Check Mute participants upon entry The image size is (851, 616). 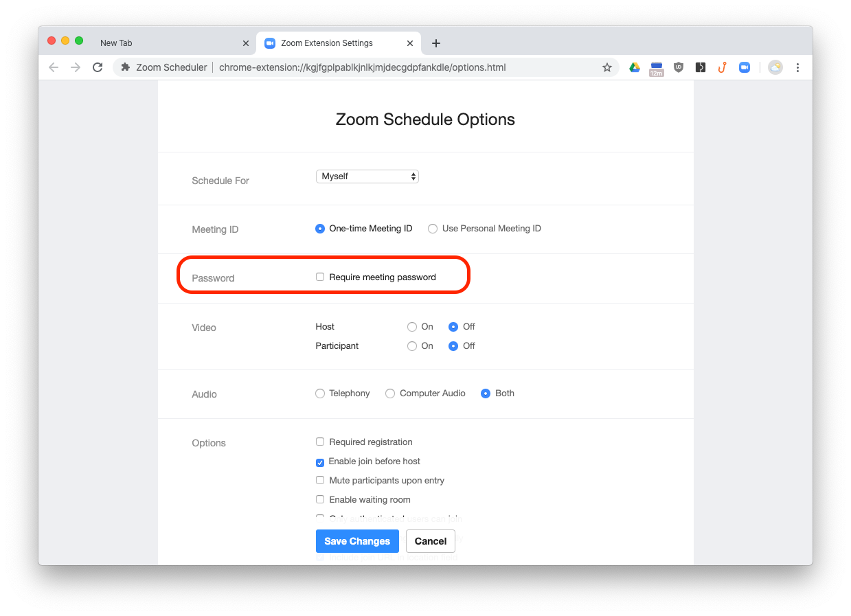pos(320,480)
